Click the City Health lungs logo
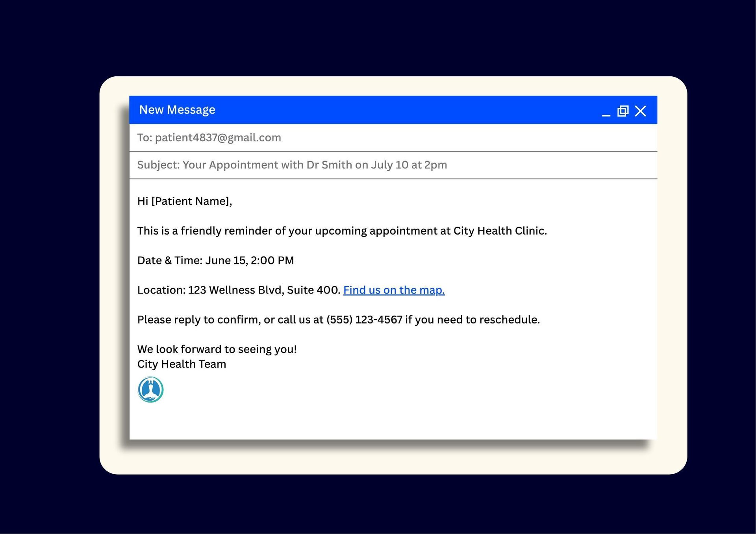 click(150, 390)
